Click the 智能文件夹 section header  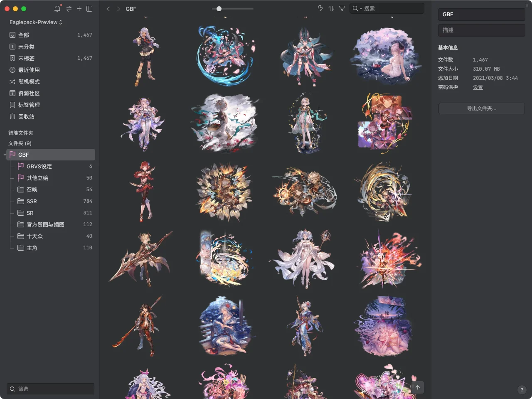point(21,133)
